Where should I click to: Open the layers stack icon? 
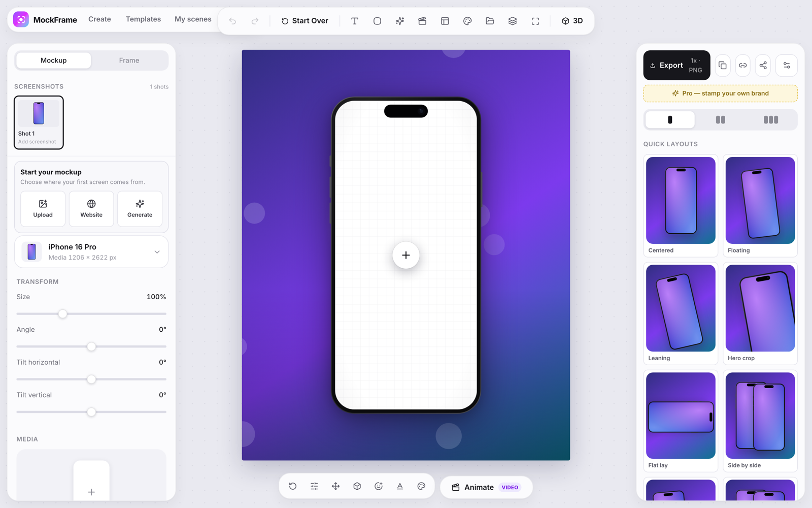(x=513, y=21)
